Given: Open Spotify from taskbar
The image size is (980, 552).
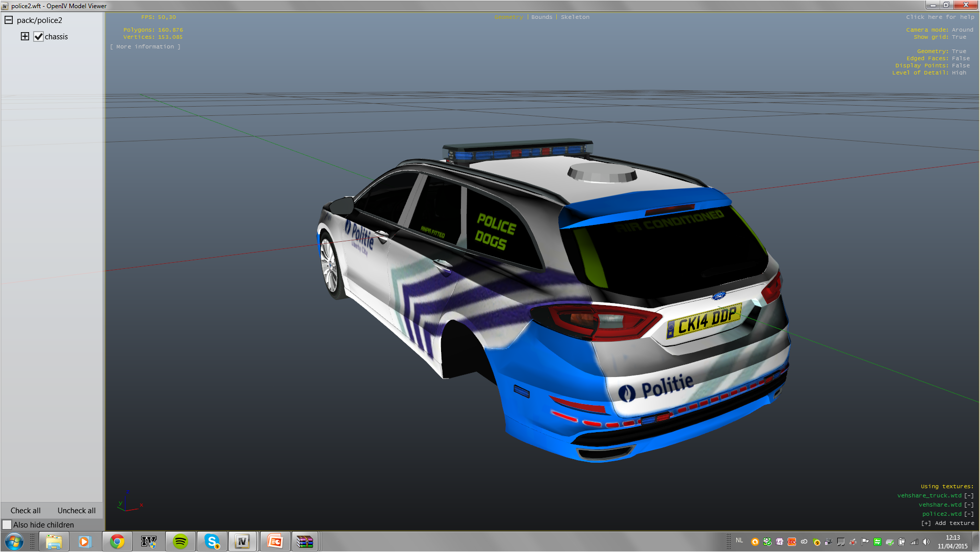Looking at the screenshot, I should pos(180,541).
